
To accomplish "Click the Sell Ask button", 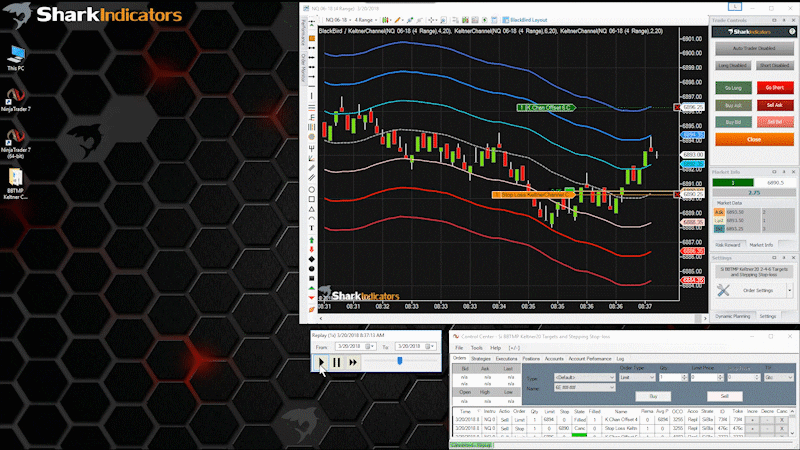I will click(x=774, y=105).
